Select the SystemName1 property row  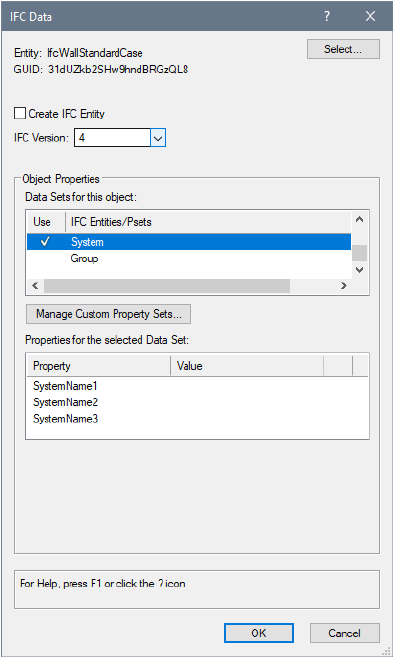(197, 386)
